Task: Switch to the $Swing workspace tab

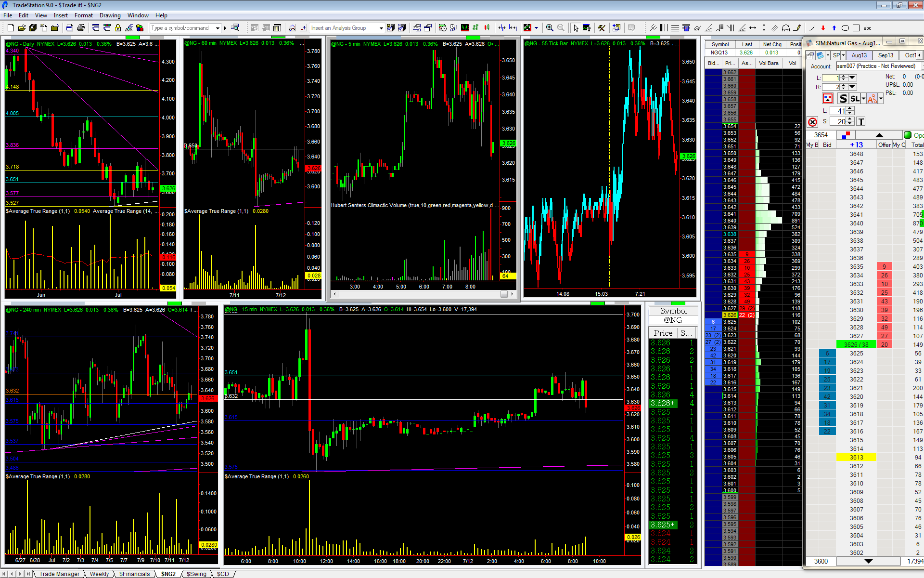Action: point(196,574)
